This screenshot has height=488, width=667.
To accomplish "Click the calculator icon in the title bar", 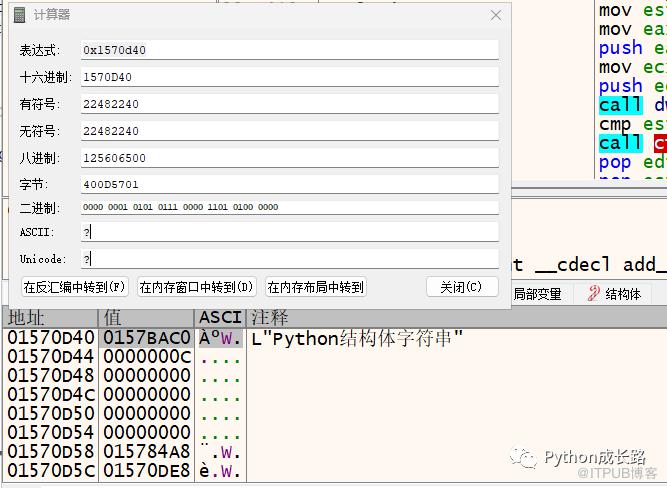I will [19, 15].
